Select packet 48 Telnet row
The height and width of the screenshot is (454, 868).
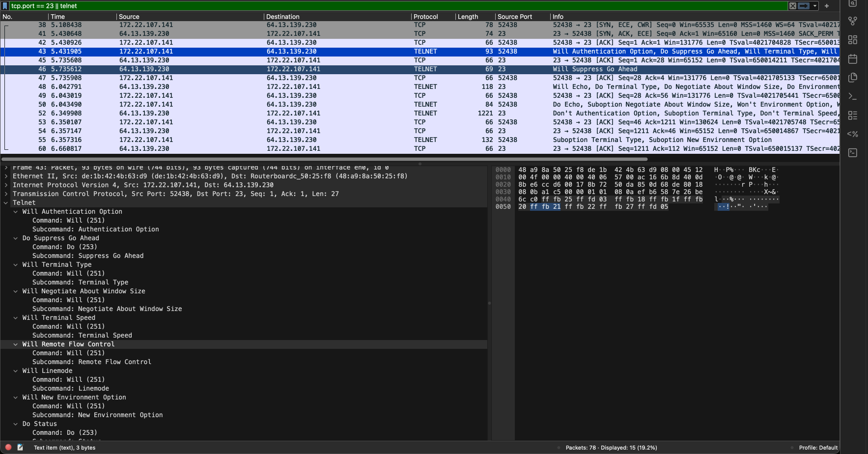(x=295, y=87)
